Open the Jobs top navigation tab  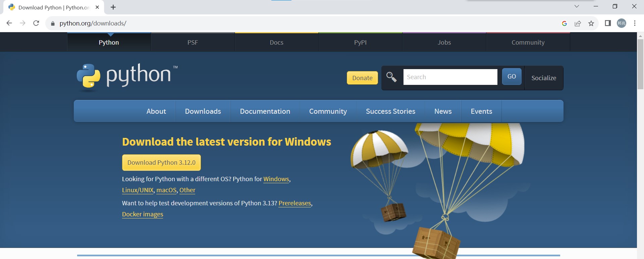click(x=444, y=42)
